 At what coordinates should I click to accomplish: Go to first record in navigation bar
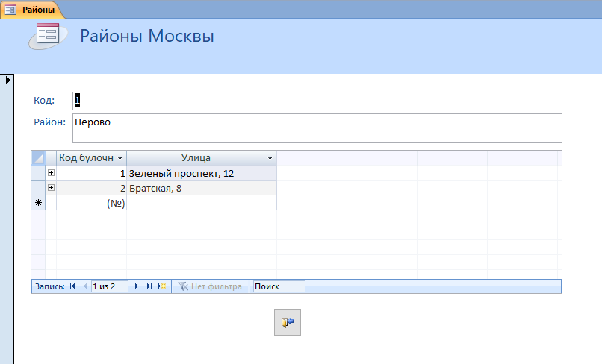pyautogui.click(x=72, y=286)
